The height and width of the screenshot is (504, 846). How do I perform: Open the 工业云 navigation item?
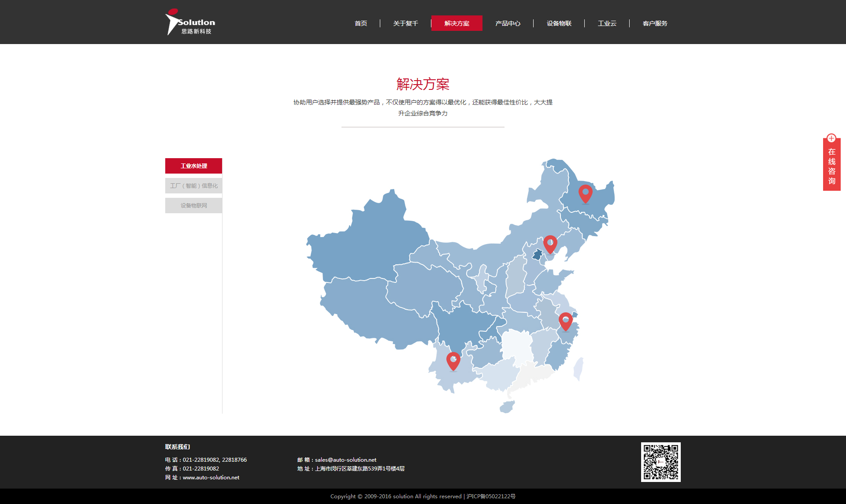[x=607, y=23]
